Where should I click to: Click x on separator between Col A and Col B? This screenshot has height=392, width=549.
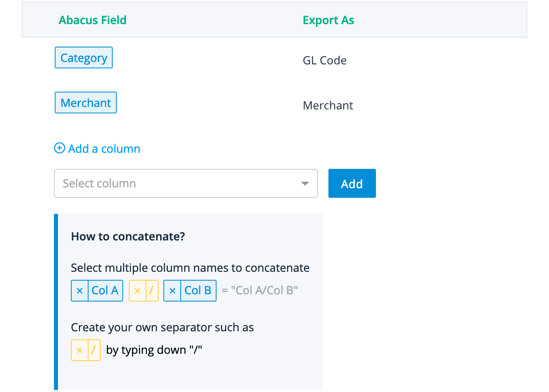pyautogui.click(x=137, y=291)
